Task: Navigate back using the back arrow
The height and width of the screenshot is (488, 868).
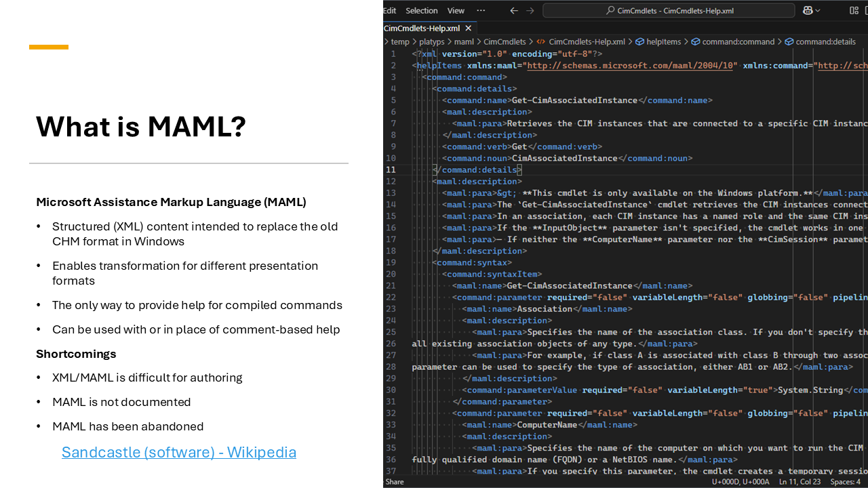Action: (513, 10)
